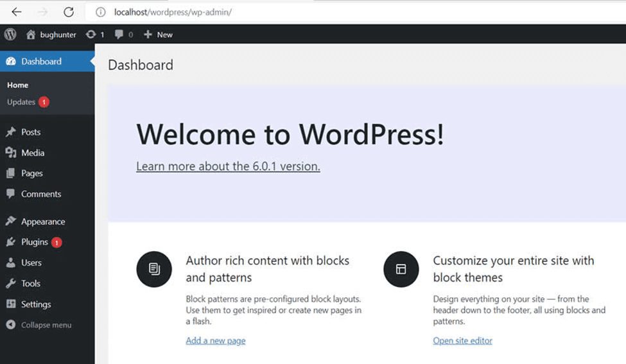
Task: Open the Settings menu
Action: tap(36, 304)
